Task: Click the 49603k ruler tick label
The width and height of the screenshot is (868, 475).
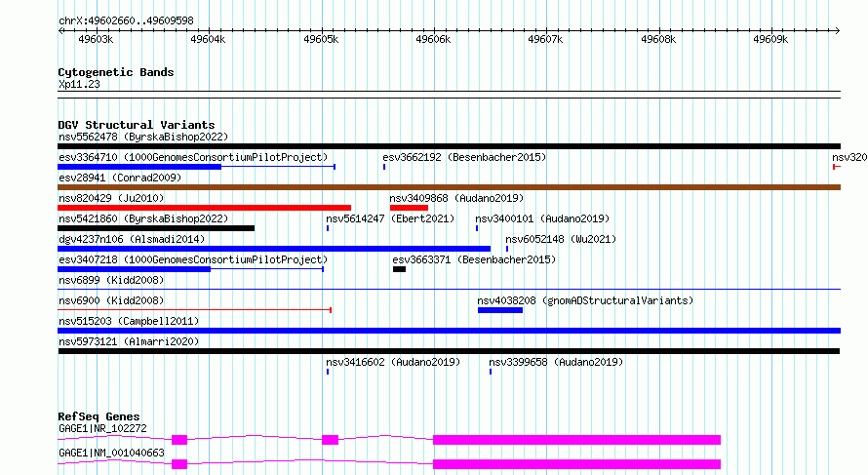Action: pos(96,39)
